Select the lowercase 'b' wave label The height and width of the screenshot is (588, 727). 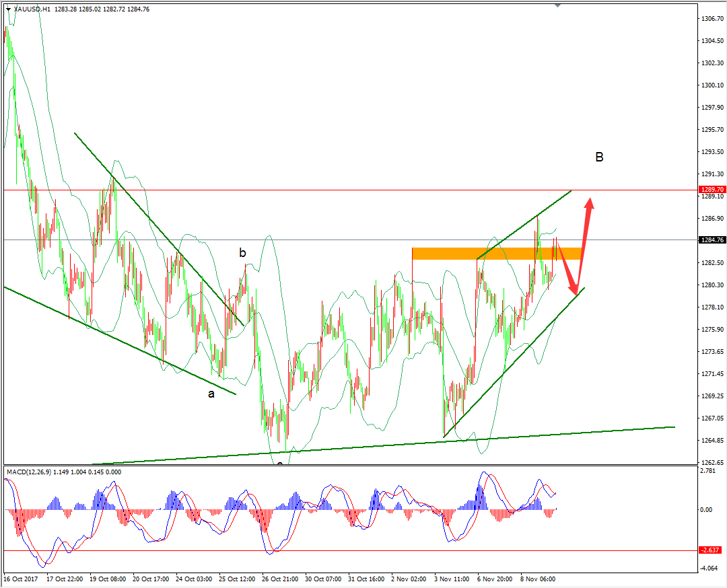coord(242,252)
